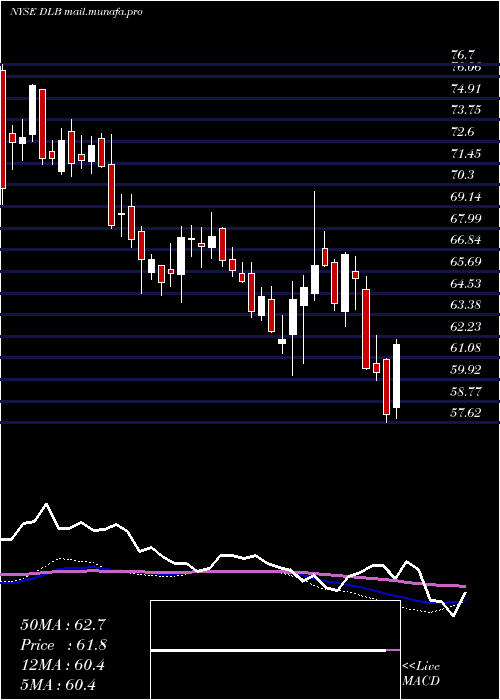Click the <<Live MACD label

[x=421, y=674]
